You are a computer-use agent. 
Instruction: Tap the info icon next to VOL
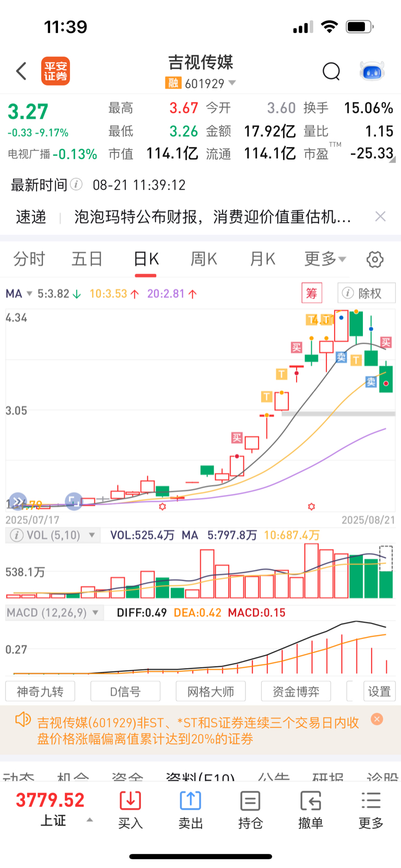pyautogui.click(x=17, y=535)
